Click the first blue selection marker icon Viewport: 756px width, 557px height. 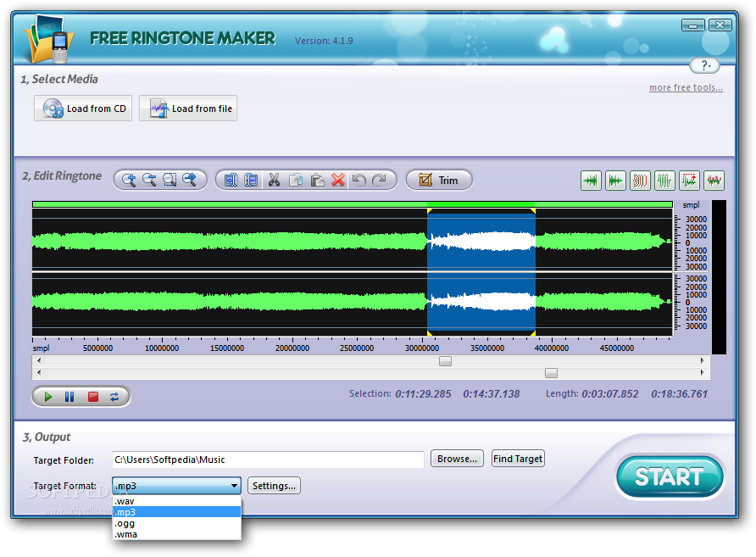pyautogui.click(x=231, y=181)
